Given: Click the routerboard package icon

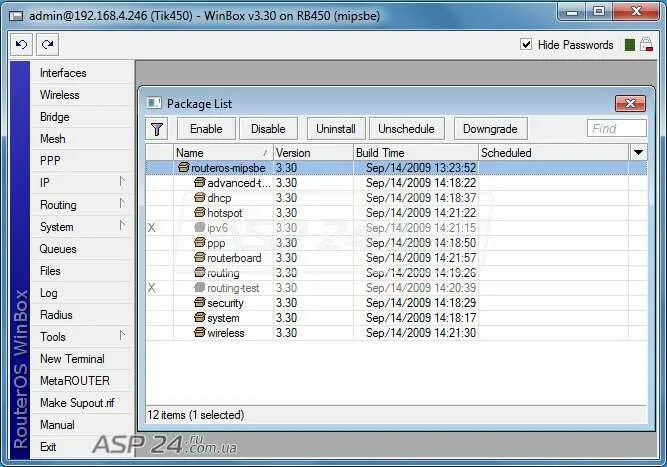Looking at the screenshot, I should (x=200, y=257).
